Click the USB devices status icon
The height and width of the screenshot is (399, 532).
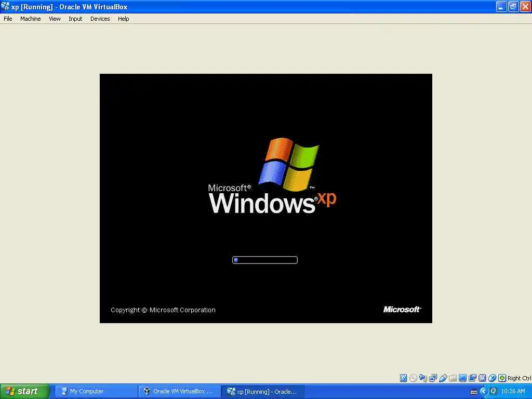pyautogui.click(x=443, y=378)
